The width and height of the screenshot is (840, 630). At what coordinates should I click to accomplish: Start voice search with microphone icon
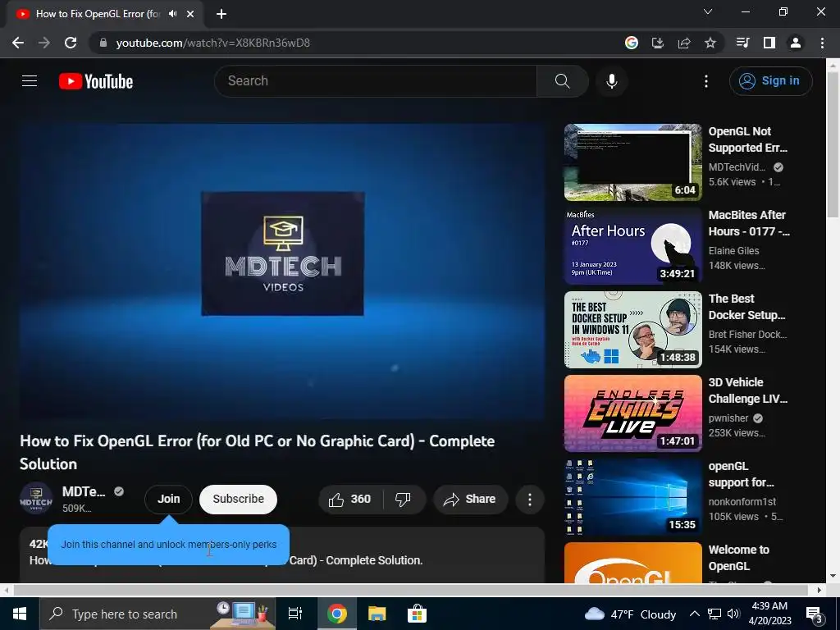click(611, 81)
